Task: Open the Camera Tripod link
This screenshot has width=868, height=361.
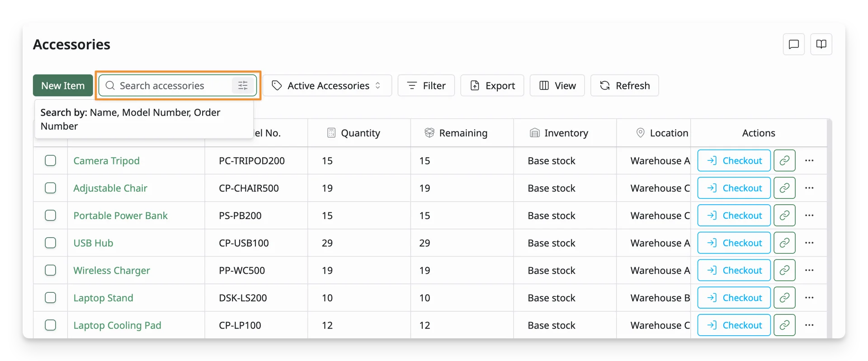Action: tap(107, 161)
